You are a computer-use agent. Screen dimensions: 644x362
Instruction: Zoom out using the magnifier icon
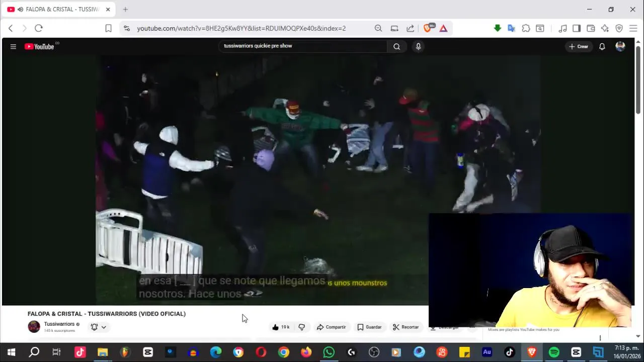tap(378, 28)
